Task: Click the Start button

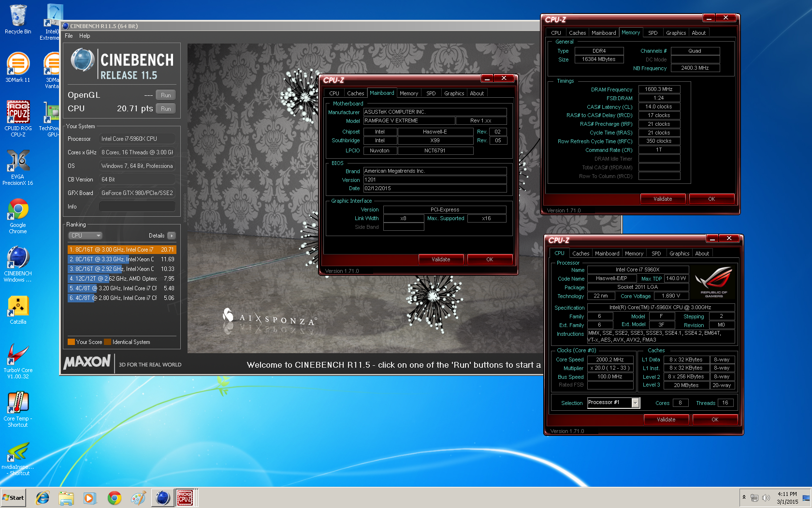Action: tap(13, 498)
